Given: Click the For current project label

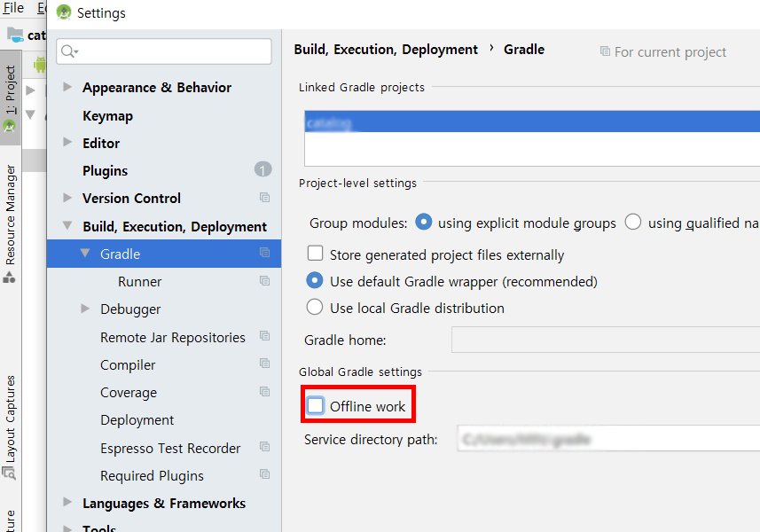Looking at the screenshot, I should (x=670, y=51).
